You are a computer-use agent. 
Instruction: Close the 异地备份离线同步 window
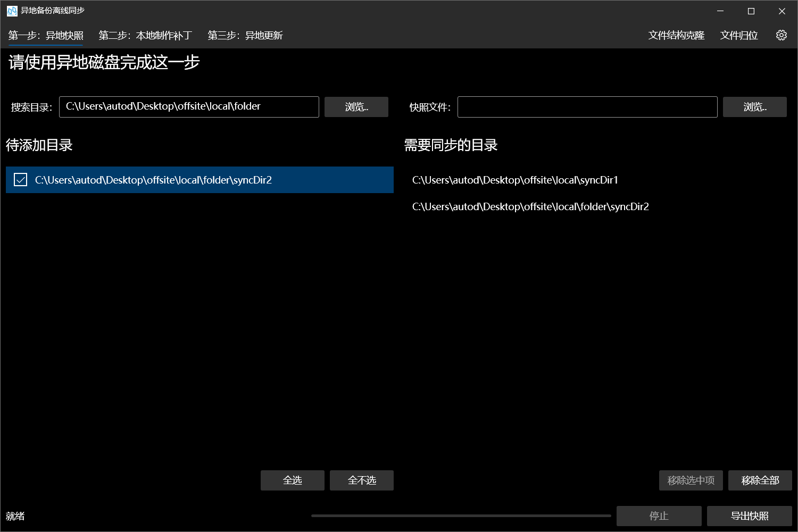782,11
